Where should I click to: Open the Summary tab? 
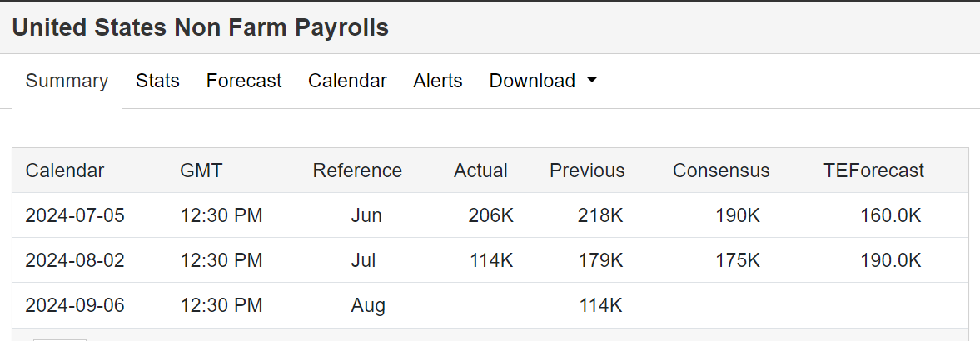(67, 82)
